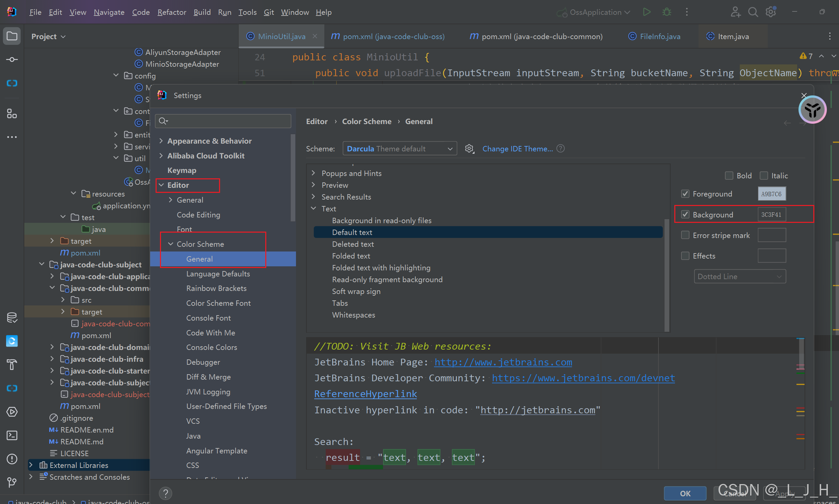The height and width of the screenshot is (504, 839).
Task: Open the Refactor menu
Action: 172,12
